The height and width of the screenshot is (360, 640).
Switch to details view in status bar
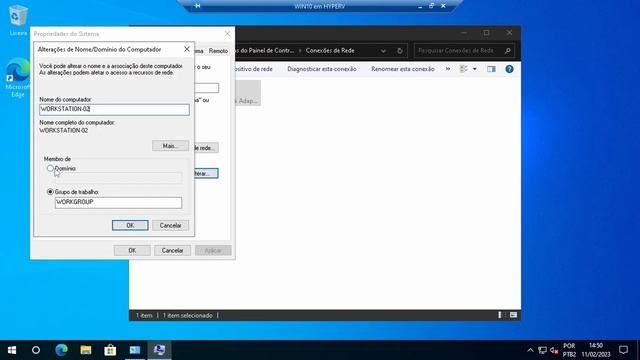pyautogui.click(x=501, y=315)
